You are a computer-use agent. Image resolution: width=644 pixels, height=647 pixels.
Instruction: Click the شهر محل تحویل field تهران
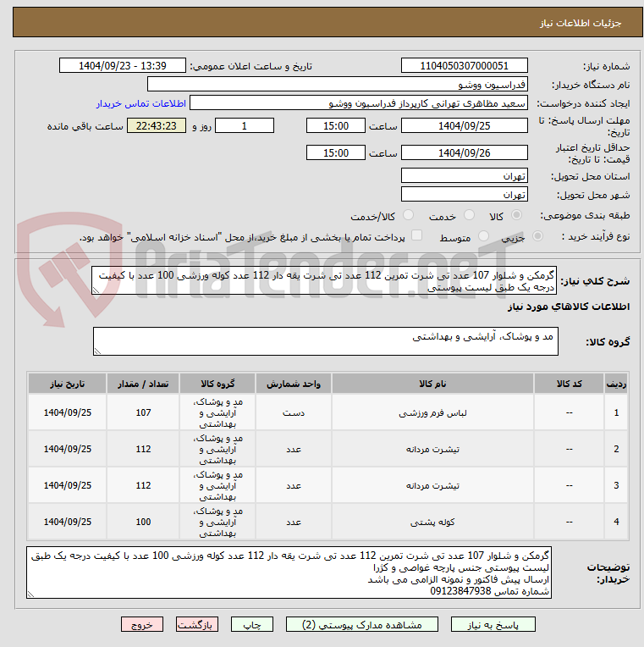(x=465, y=194)
